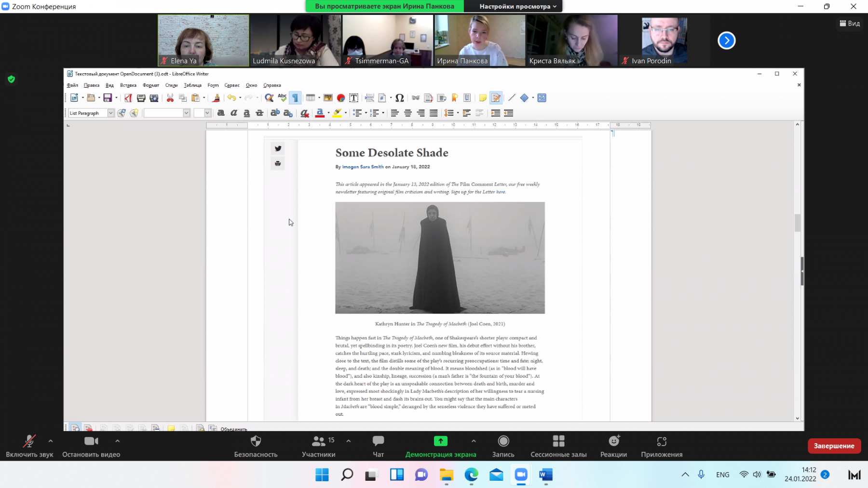Open the highlighting color dropdown arrow
868x488 pixels.
(x=346, y=113)
